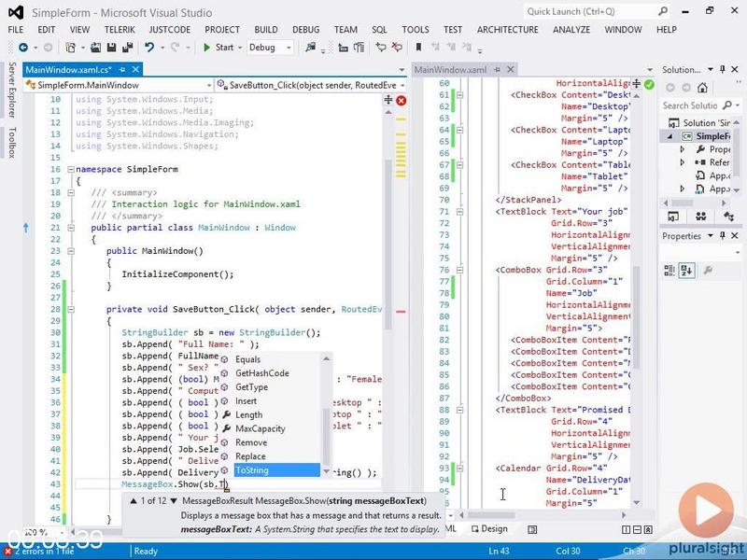Comment out the selected lines icon

click(381, 48)
